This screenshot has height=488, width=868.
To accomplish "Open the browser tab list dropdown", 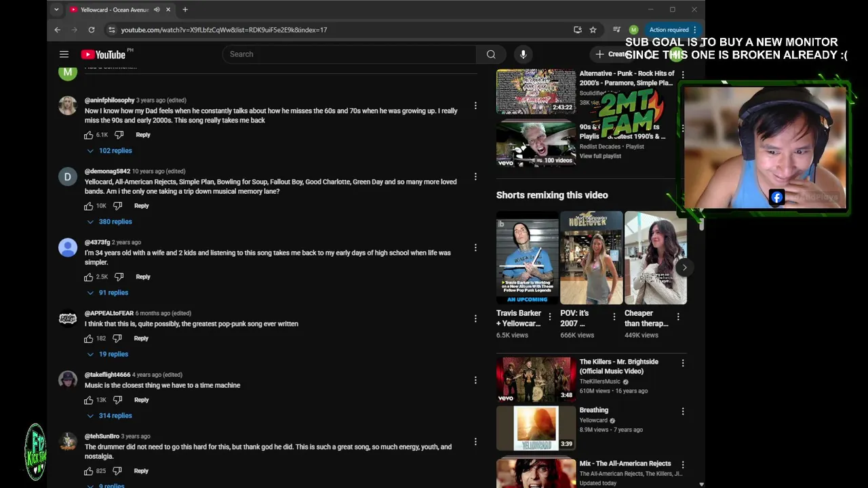I will pyautogui.click(x=56, y=9).
